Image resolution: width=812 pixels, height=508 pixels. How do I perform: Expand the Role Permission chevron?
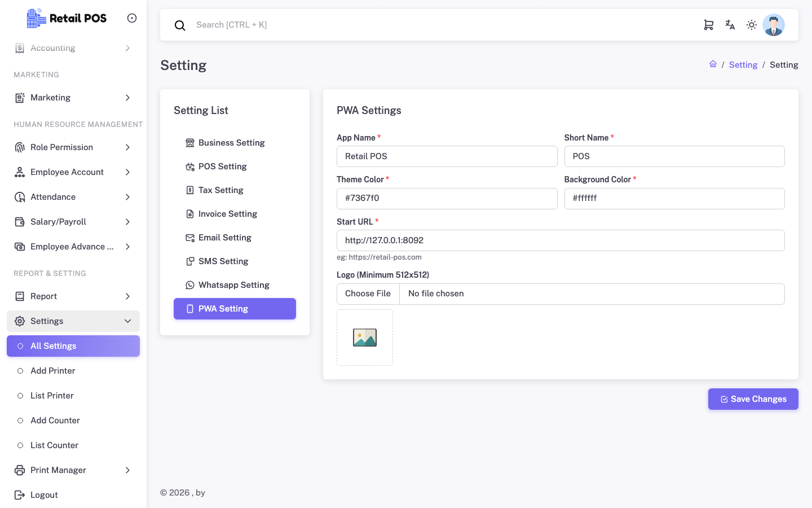[x=128, y=147]
